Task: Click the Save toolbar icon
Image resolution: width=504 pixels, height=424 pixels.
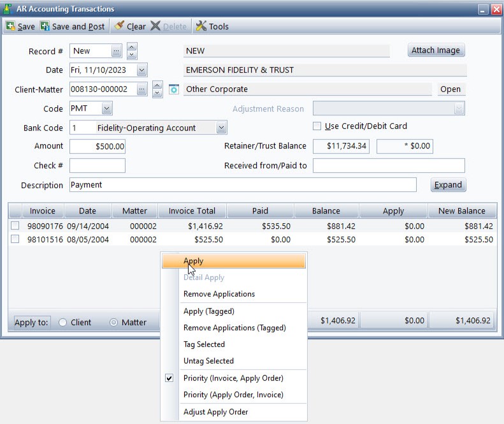Action: [x=11, y=26]
